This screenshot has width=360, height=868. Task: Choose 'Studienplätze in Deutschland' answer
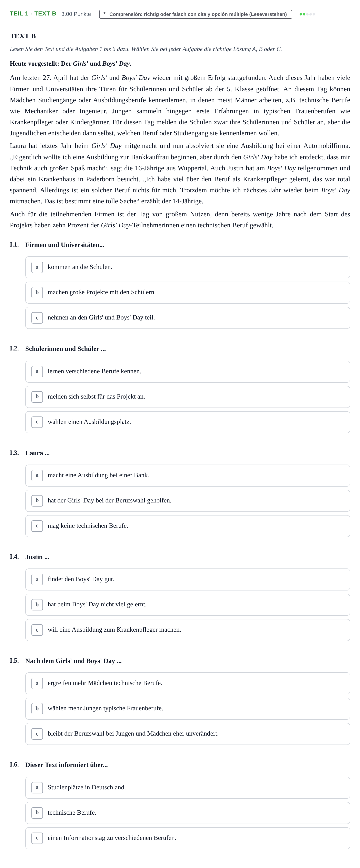tap(188, 788)
